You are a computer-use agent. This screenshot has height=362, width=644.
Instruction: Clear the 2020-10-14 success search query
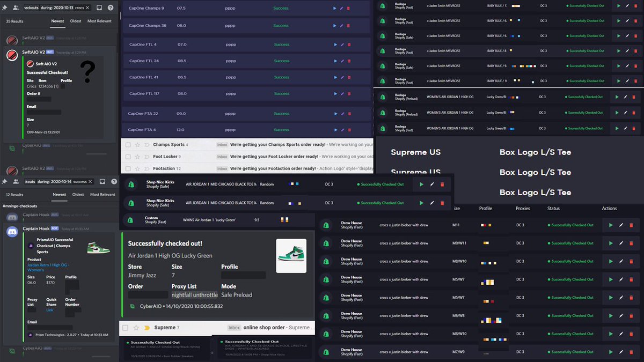[91, 181]
